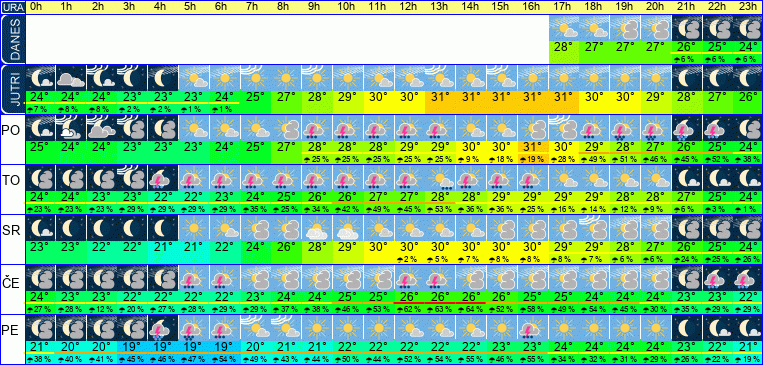Select the PO day row label
This screenshot has height=365, width=763.
(12, 131)
